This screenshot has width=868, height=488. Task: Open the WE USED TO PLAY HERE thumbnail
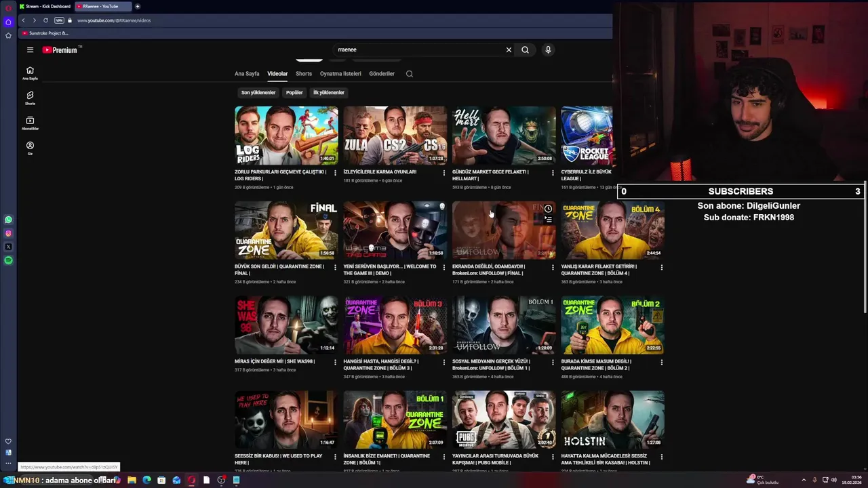[286, 420]
